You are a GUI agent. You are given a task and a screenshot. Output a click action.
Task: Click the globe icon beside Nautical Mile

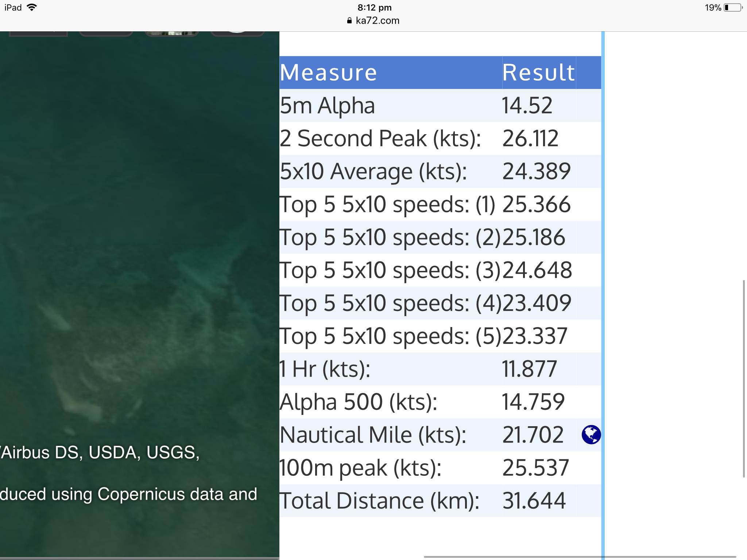pyautogui.click(x=591, y=435)
